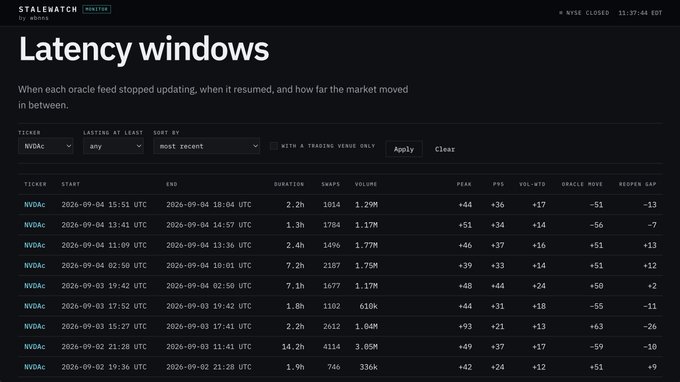Click the 1784 swaps cell
This screenshot has width=680, height=382.
[x=332, y=225]
